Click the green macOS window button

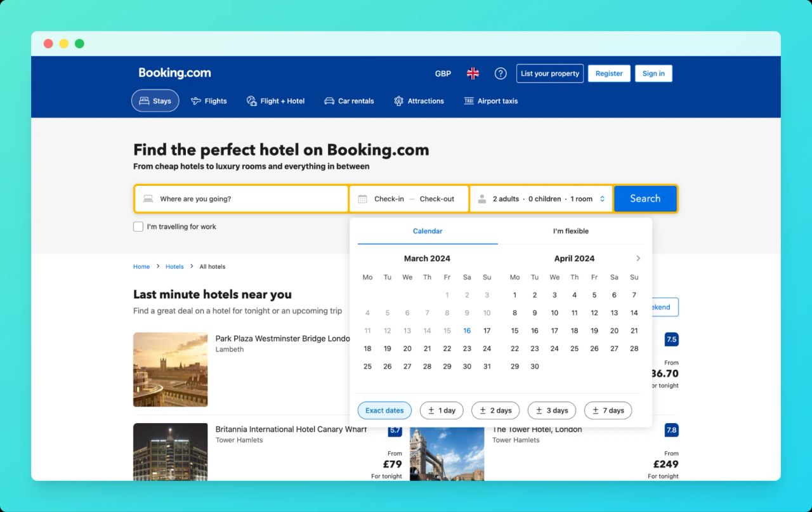79,44
